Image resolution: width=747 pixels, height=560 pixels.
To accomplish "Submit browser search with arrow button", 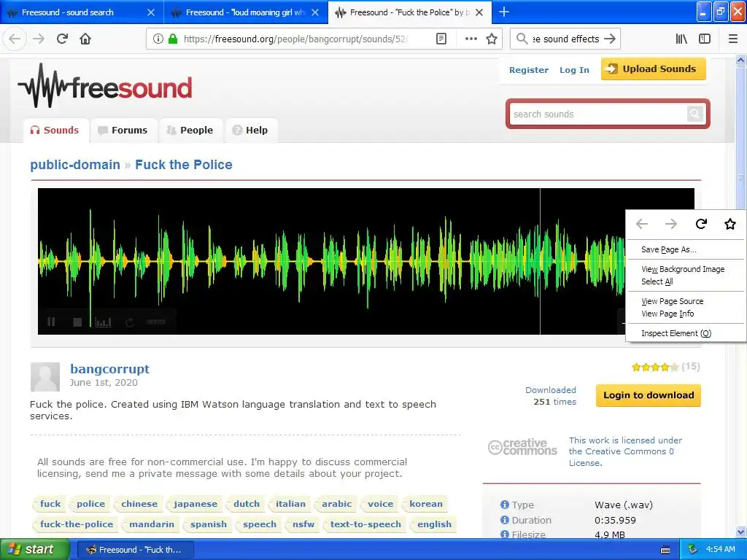I will coord(610,39).
